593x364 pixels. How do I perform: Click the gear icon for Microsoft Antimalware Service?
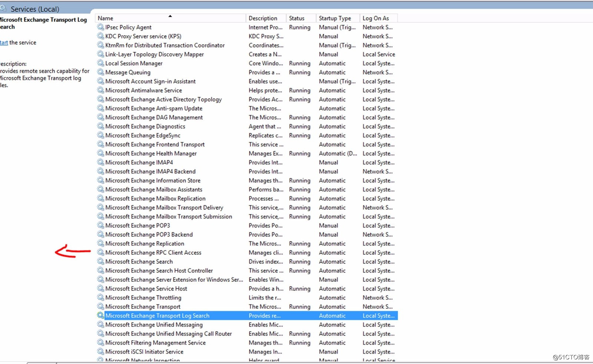[100, 90]
